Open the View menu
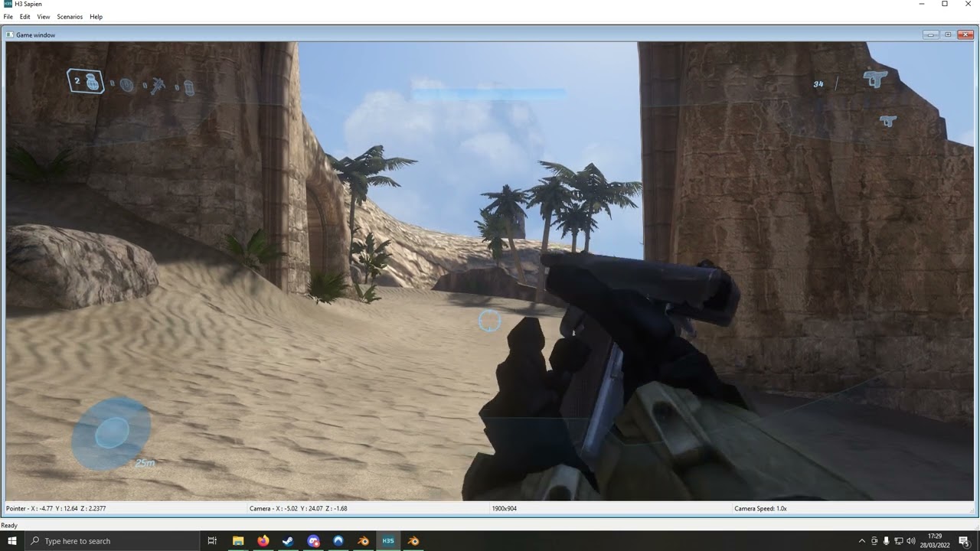980x551 pixels. pos(44,17)
